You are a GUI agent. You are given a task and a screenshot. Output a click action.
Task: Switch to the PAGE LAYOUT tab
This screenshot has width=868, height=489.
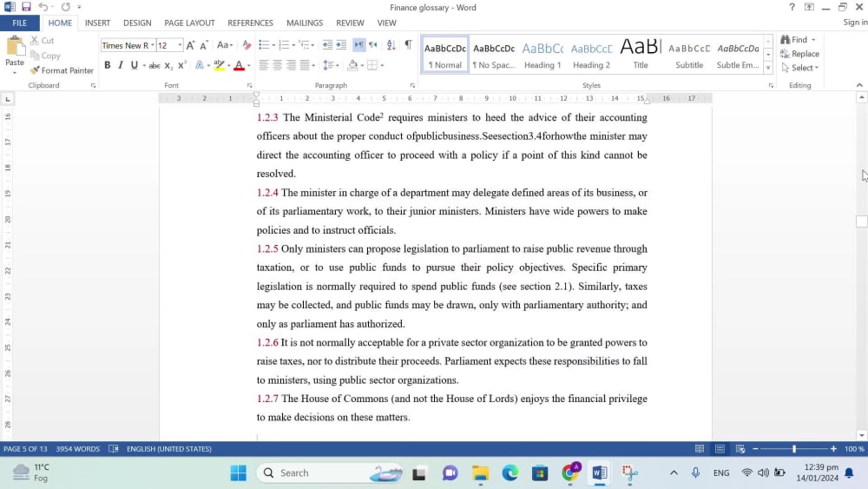tap(189, 23)
